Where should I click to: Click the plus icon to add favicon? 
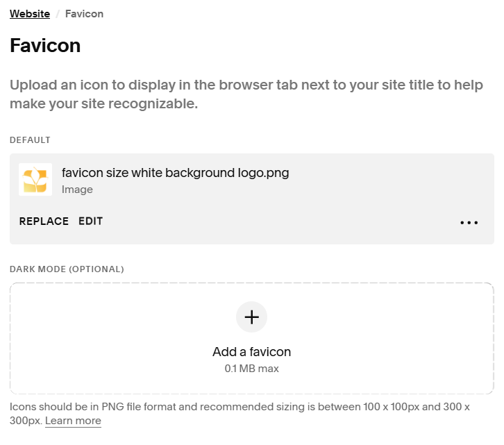point(252,317)
